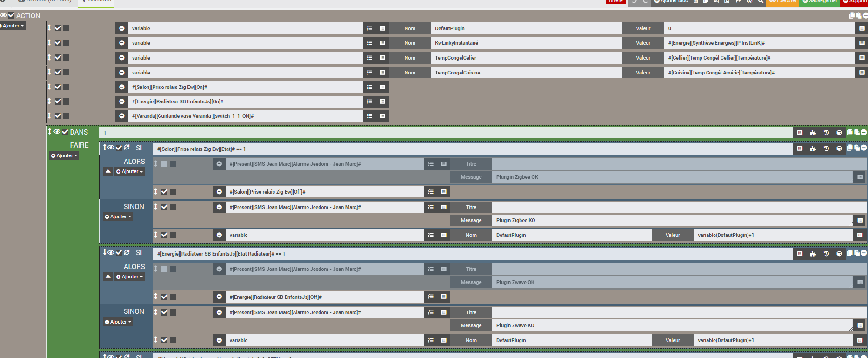Viewport: 868px width, 358px height.
Task: Click the red Arrêté status label
Action: [x=615, y=1]
